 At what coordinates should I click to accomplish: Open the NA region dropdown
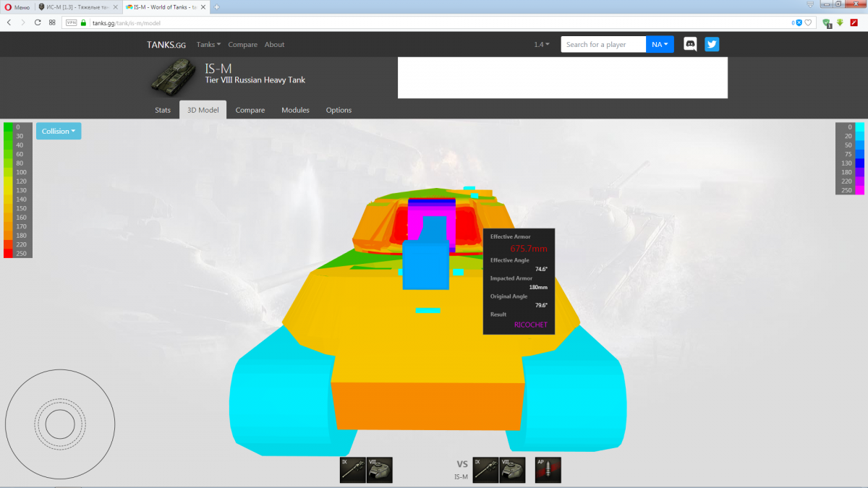point(660,44)
